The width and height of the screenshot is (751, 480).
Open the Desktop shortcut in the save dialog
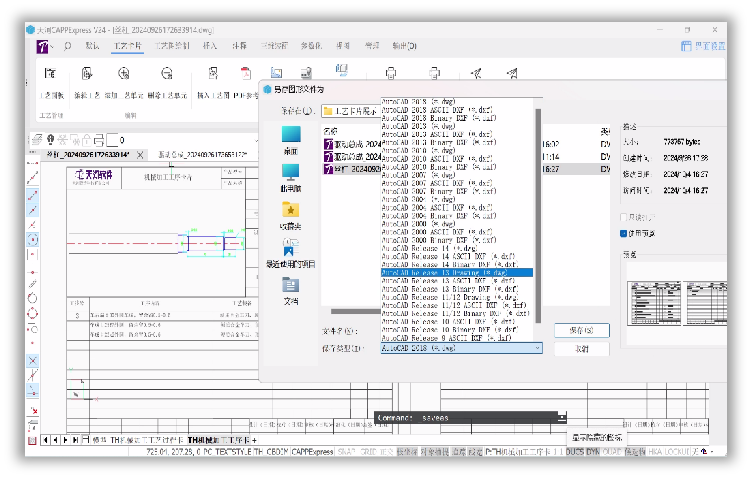point(291,139)
